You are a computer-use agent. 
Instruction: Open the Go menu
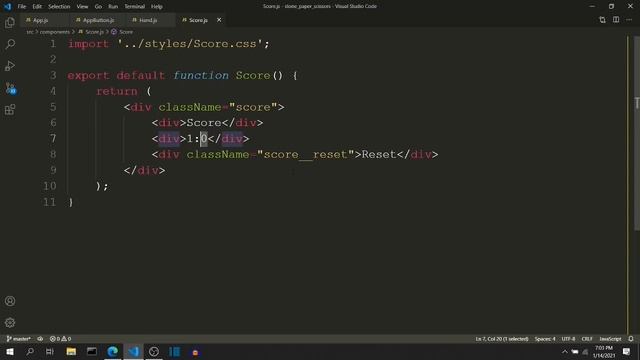pos(98,7)
